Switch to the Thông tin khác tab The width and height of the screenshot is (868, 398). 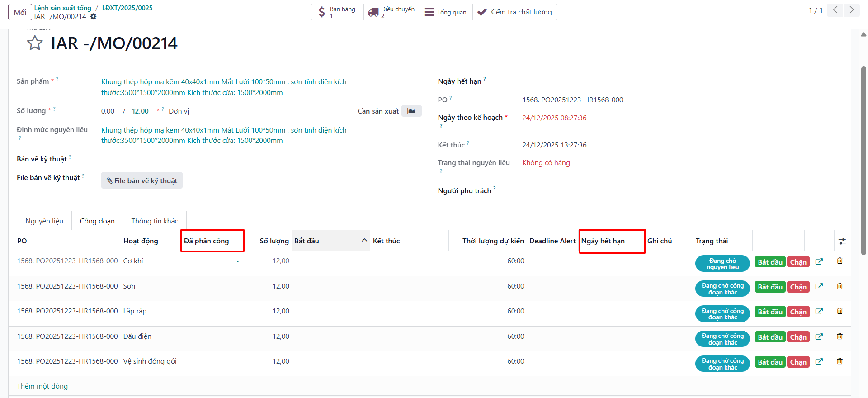(155, 221)
